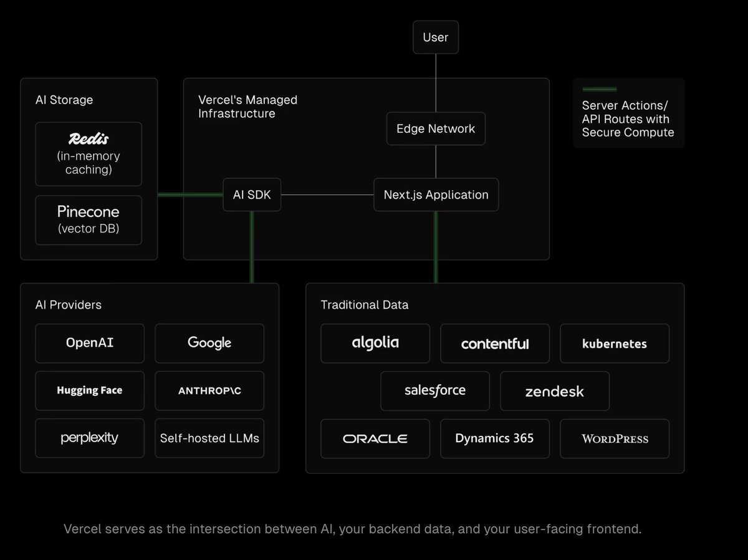Click the Anthropic logo card

point(209,390)
